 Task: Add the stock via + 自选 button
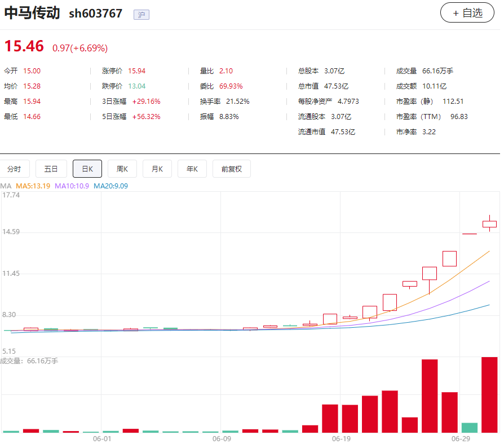coord(467,12)
